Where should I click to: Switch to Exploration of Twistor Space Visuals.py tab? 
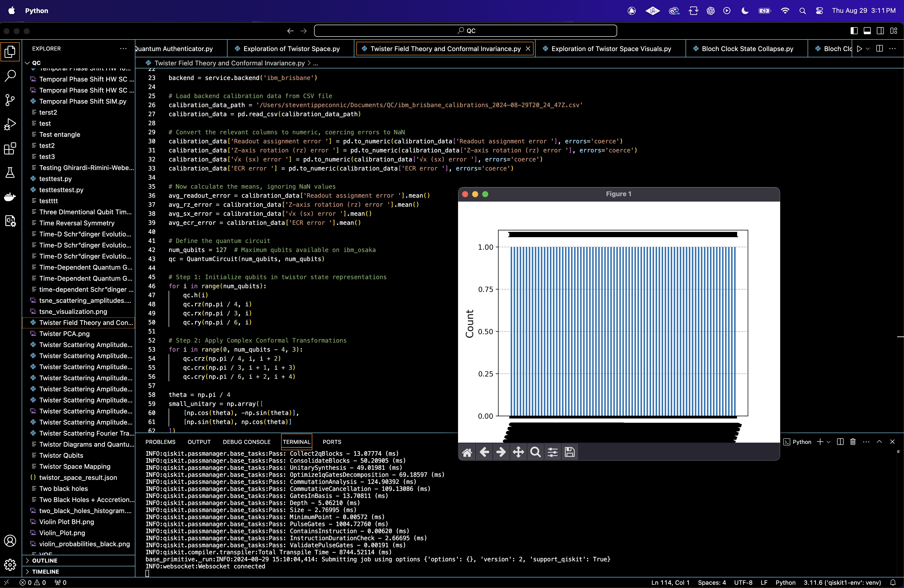611,49
